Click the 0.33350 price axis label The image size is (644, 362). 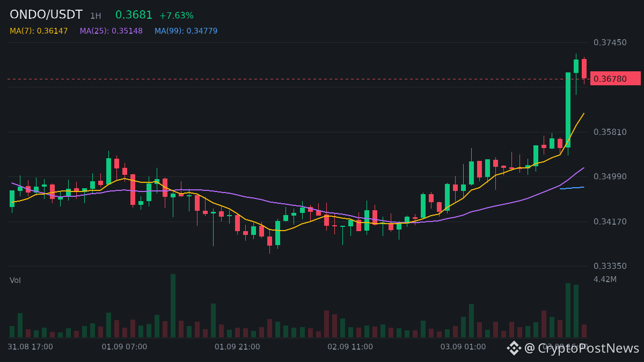coord(610,266)
